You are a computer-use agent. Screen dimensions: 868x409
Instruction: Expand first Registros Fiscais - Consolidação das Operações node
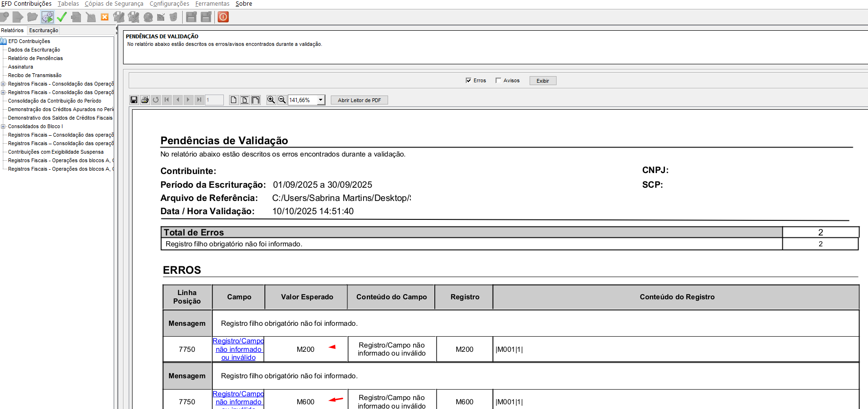point(3,84)
